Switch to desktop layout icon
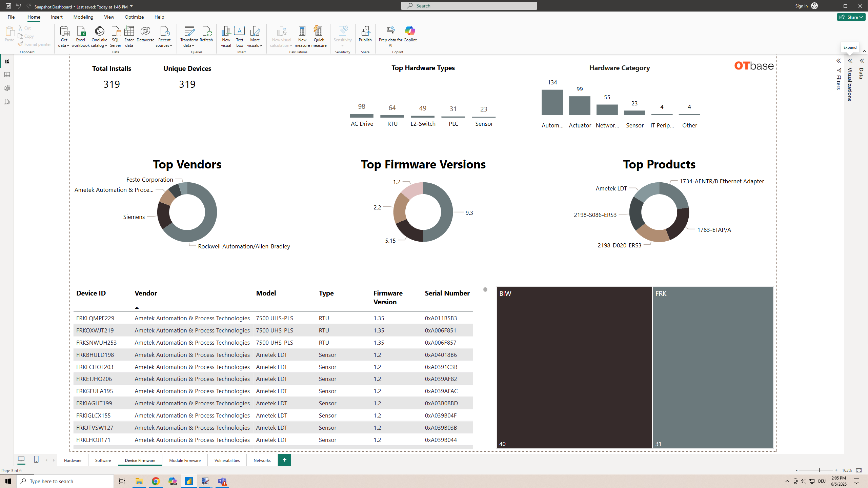868x488 pixels. click(x=21, y=460)
